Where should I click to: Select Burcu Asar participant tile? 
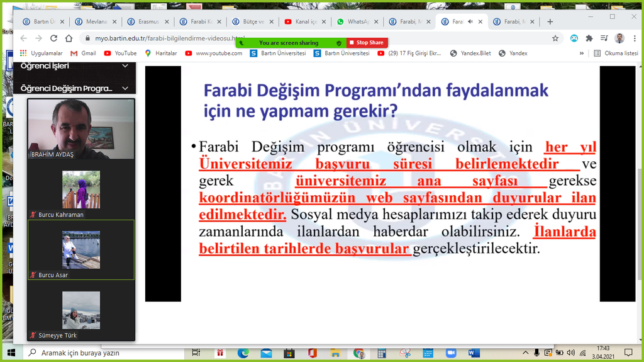pyautogui.click(x=81, y=250)
